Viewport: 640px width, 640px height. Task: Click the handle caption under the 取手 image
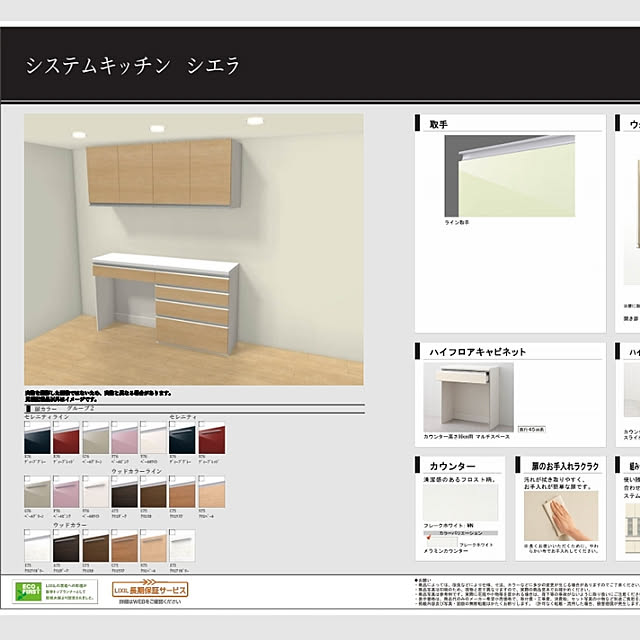457,222
